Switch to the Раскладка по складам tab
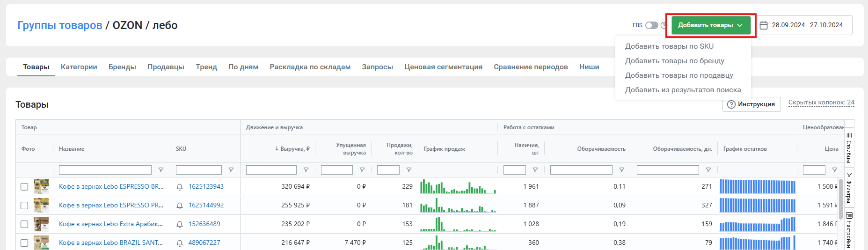This screenshot has width=868, height=250. tap(310, 67)
